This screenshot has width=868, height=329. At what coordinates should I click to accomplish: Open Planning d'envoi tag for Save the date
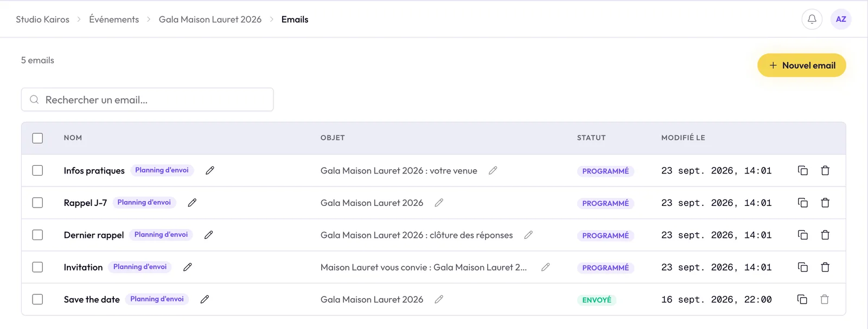157,299
